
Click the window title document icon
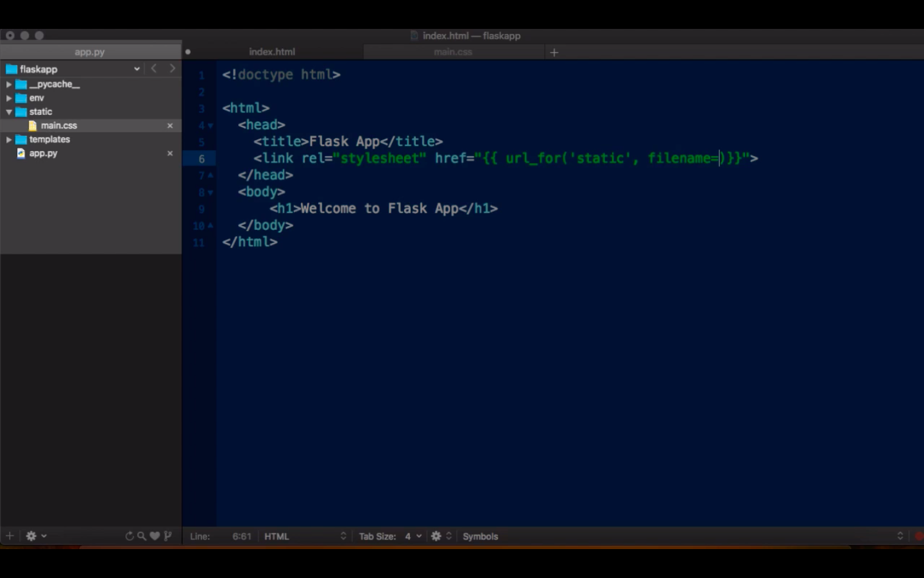(x=415, y=36)
